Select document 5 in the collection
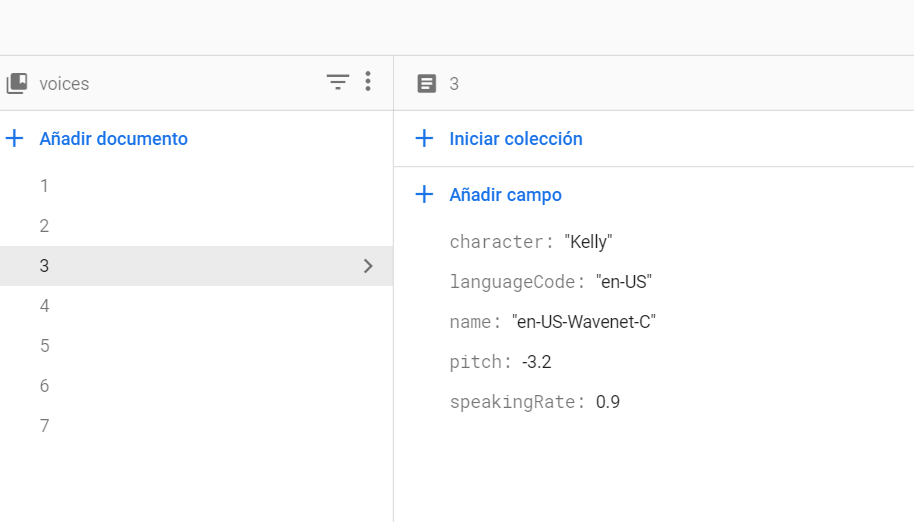This screenshot has height=522, width=914. point(44,346)
